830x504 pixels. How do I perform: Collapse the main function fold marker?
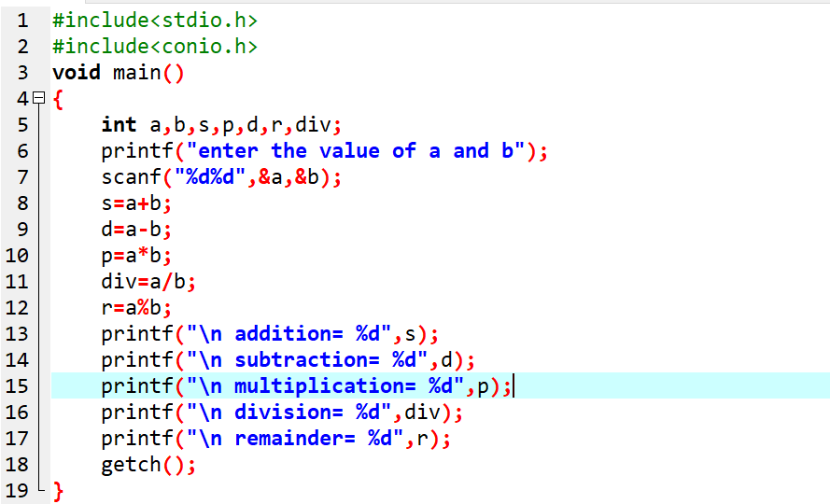(x=38, y=98)
